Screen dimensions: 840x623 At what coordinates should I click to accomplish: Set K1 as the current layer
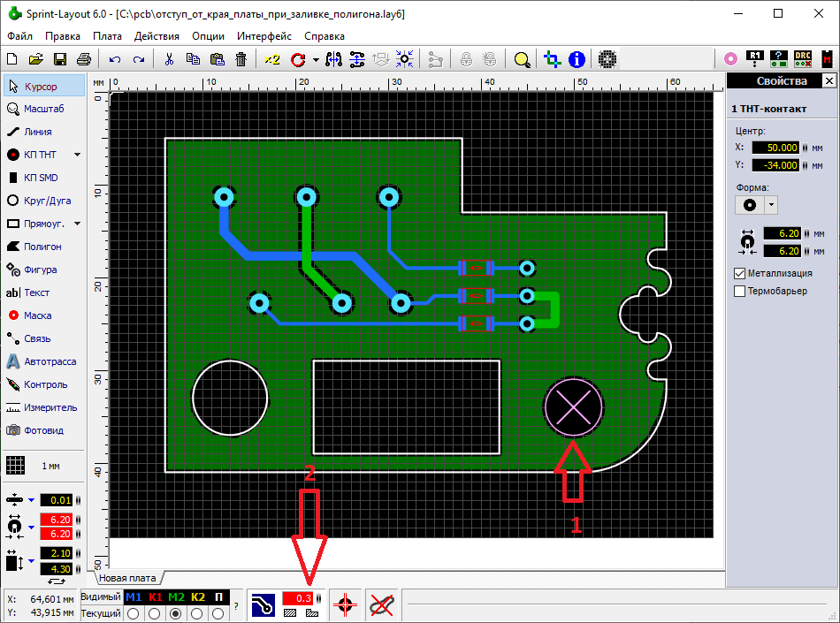157,613
